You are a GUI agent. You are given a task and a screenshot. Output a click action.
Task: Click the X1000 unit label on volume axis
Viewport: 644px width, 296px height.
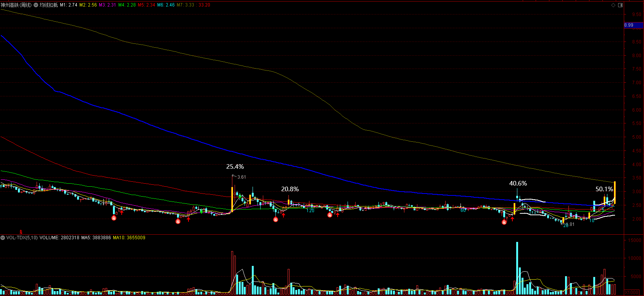point(632,292)
